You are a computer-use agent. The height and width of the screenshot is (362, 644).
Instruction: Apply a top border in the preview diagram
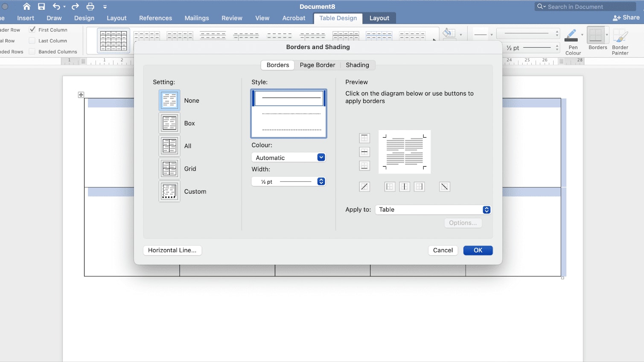click(x=364, y=138)
